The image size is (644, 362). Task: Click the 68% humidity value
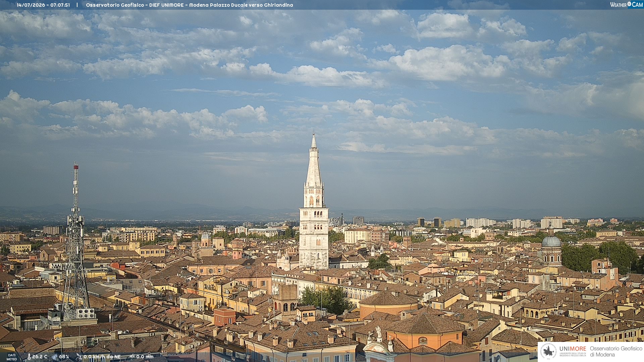(64, 357)
